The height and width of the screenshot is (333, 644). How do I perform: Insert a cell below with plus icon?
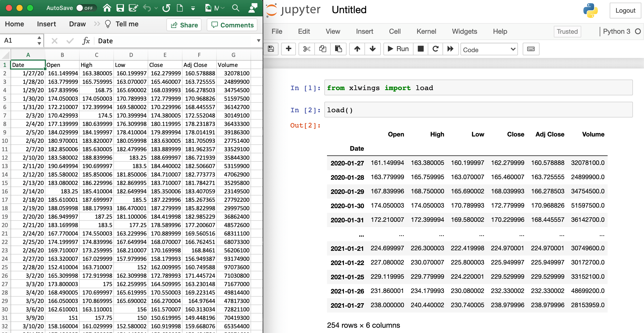(x=289, y=49)
